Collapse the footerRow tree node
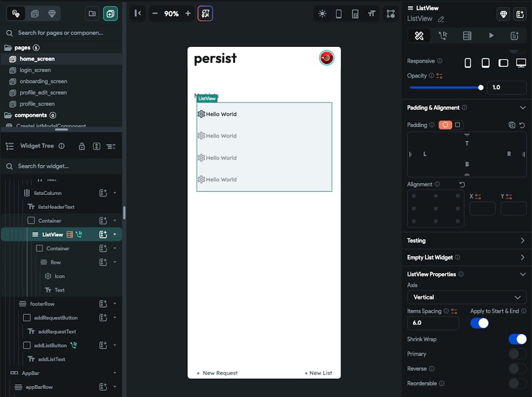The image size is (532, 397). click(115, 304)
